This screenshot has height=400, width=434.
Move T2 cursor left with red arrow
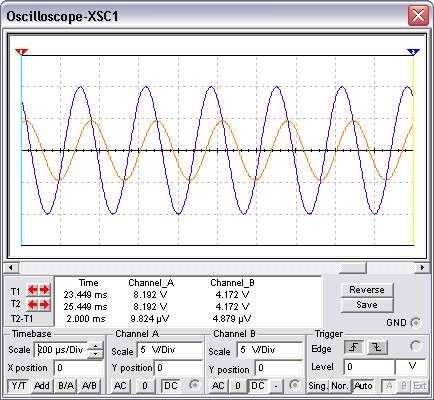pos(33,305)
